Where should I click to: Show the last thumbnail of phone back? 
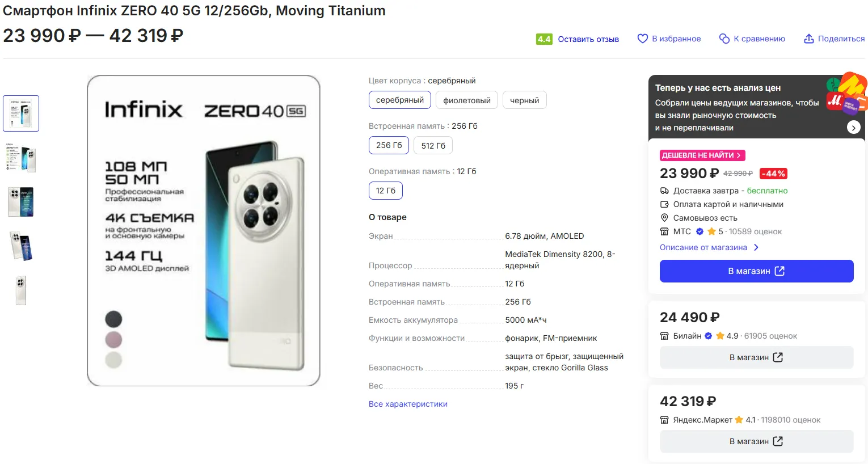tap(21, 290)
